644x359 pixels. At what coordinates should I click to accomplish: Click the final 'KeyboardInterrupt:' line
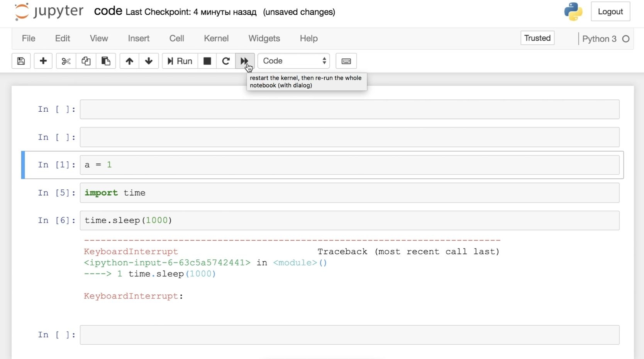coord(134,296)
